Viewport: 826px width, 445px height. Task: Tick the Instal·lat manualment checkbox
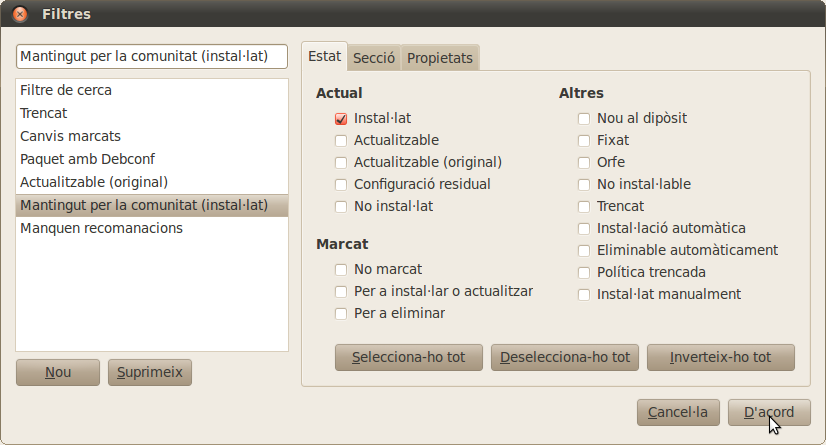click(584, 295)
